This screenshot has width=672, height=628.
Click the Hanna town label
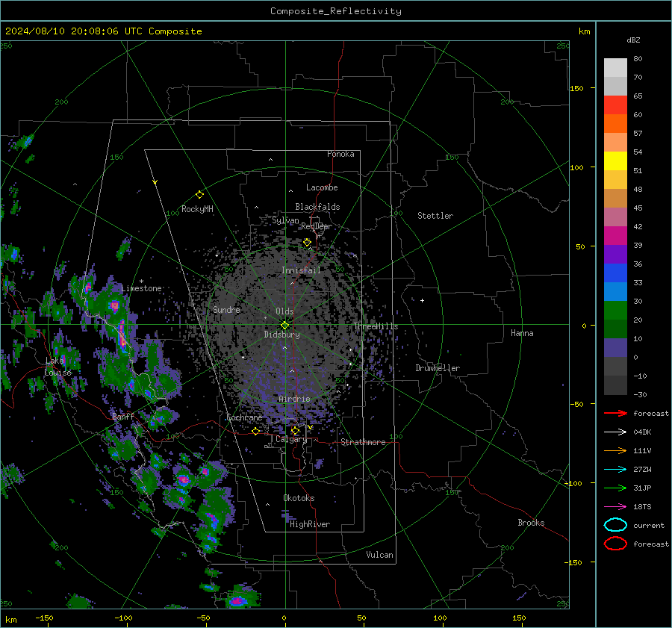[522, 333]
